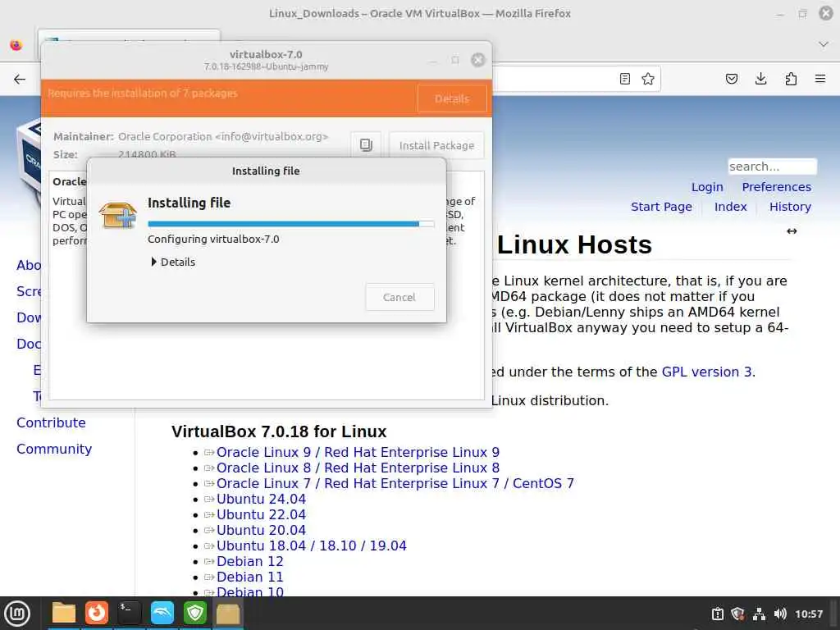Click the orange banner Details button
This screenshot has width=840, height=630.
tap(452, 98)
